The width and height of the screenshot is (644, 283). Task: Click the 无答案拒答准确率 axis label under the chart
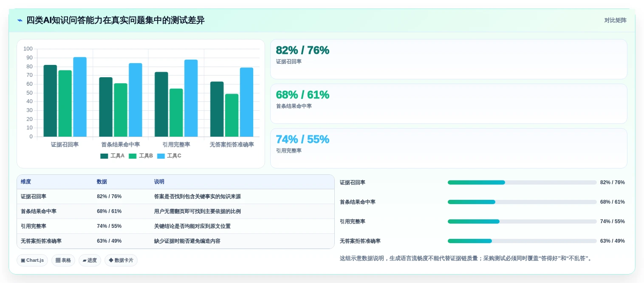(x=232, y=144)
